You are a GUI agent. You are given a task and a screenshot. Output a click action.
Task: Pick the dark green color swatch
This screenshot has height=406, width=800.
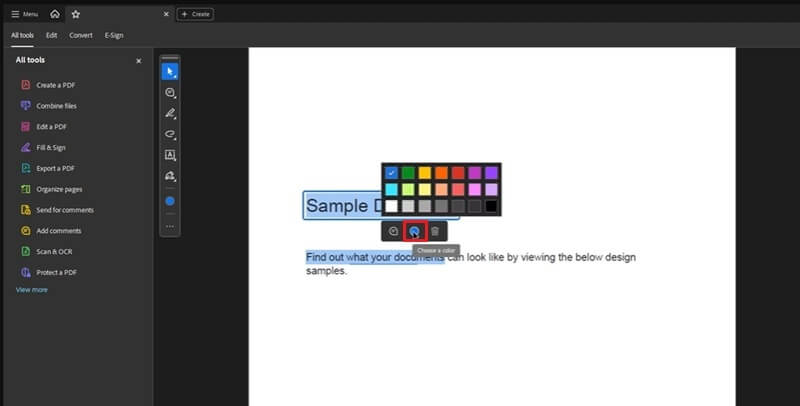coord(408,173)
